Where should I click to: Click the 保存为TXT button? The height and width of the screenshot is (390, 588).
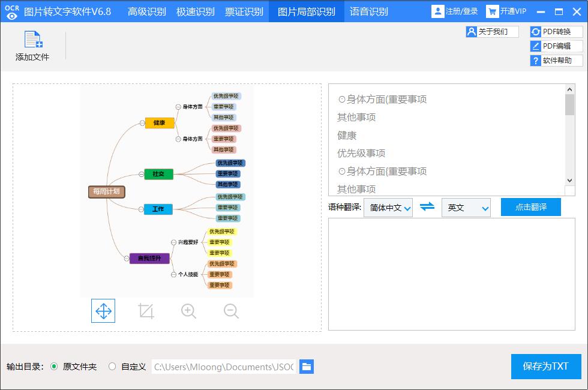tap(546, 367)
